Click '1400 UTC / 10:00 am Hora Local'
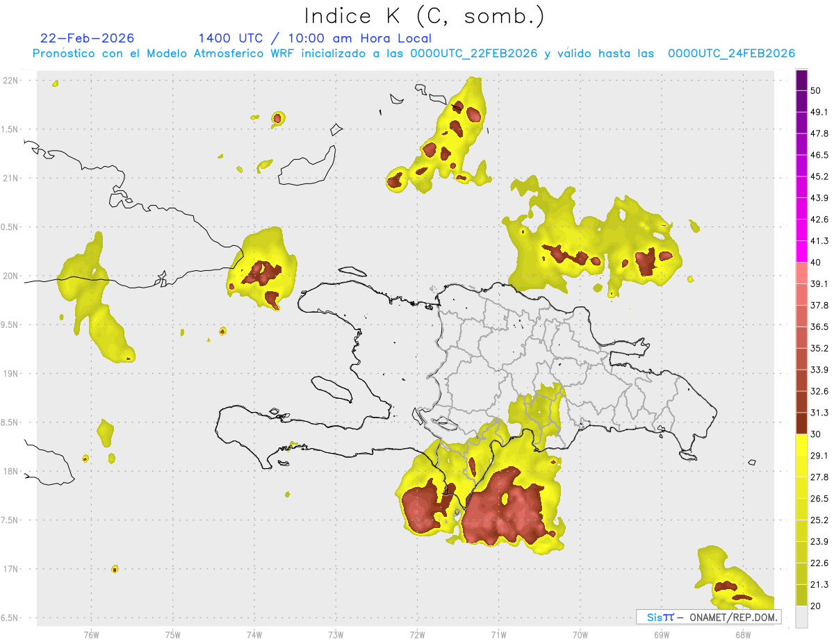 pyautogui.click(x=315, y=38)
